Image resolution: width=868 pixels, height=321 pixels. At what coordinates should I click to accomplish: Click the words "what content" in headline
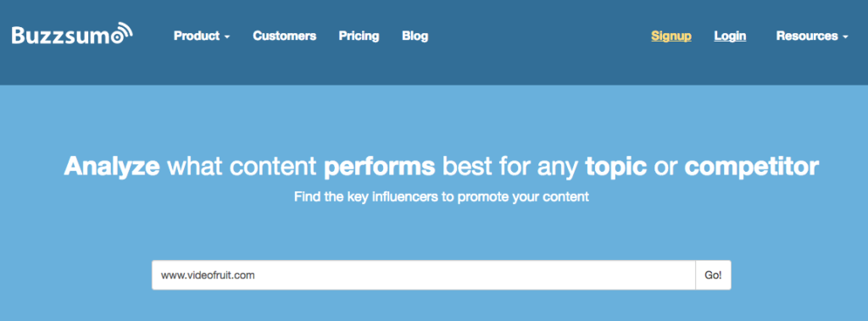(242, 167)
